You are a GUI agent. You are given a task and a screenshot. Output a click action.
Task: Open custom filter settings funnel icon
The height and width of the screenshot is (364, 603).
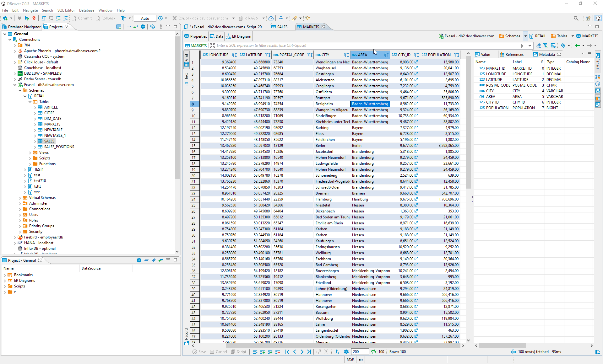coord(546,45)
